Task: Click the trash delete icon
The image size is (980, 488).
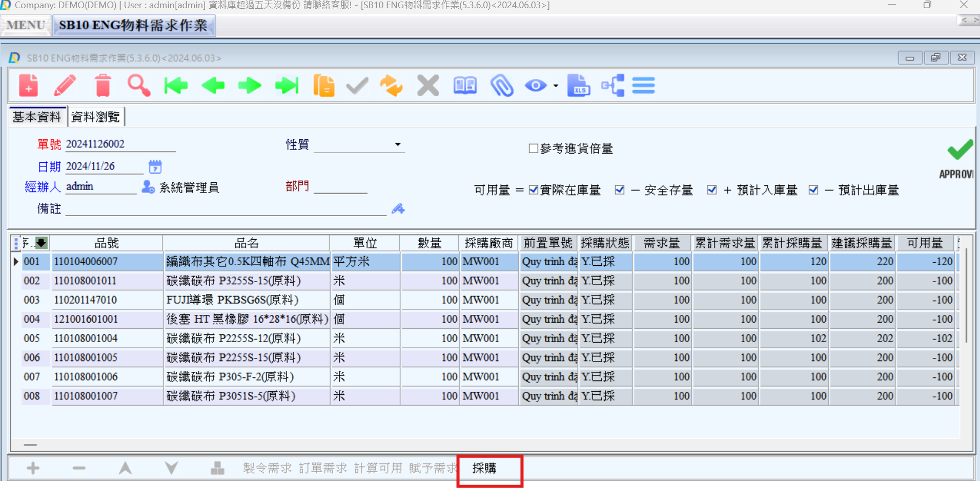Action: [x=103, y=86]
